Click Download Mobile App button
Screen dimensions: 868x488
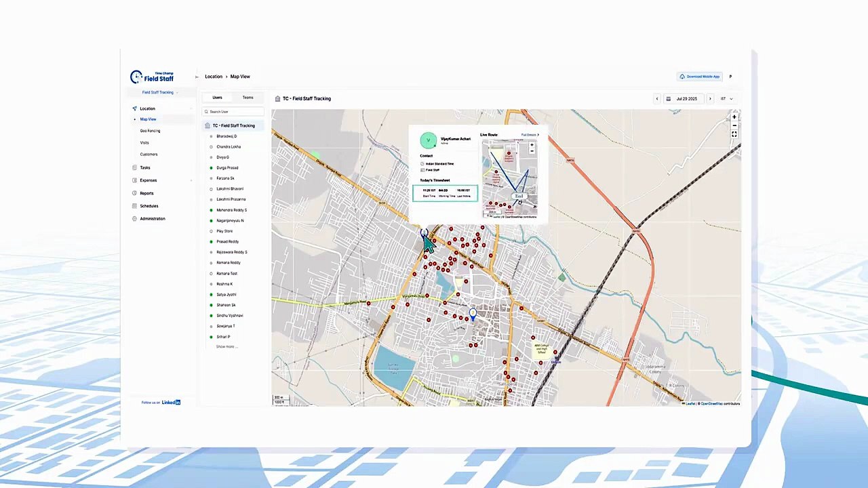700,77
